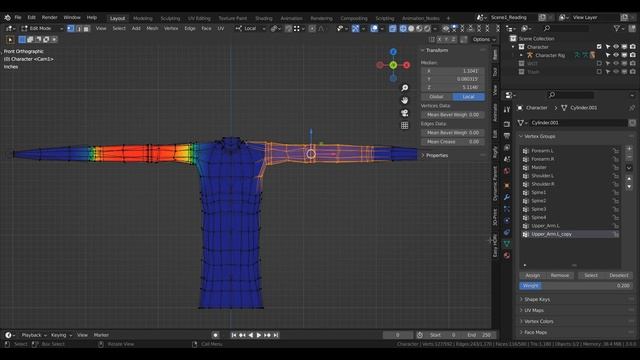This screenshot has width=640, height=360.
Task: Toggle Character collection exclude checkbox
Action: coord(599,47)
